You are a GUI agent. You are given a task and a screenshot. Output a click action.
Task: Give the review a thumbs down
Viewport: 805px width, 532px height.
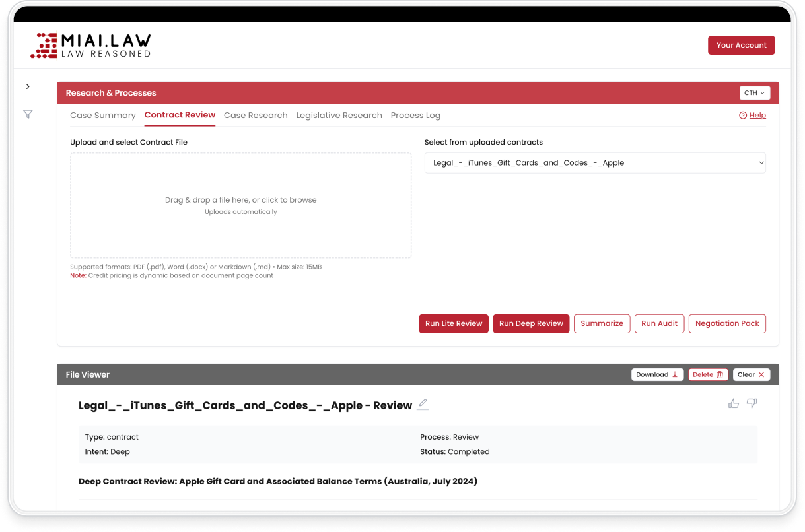752,403
